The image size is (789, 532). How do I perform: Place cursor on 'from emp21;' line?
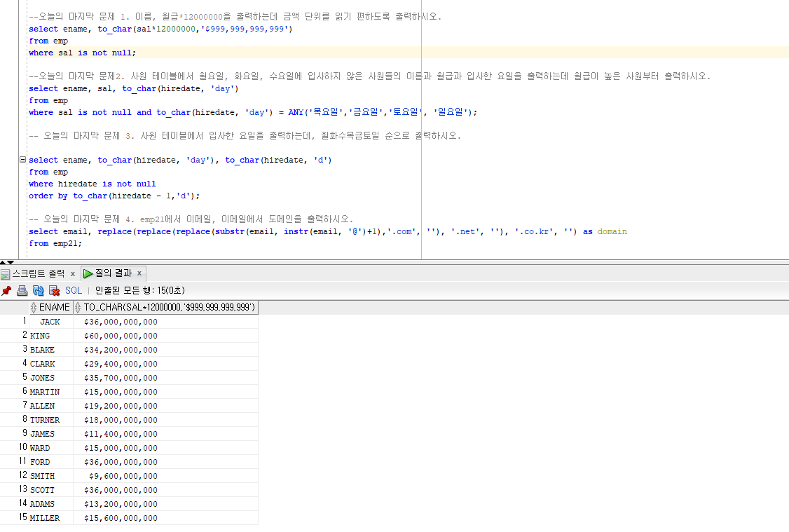[55, 243]
